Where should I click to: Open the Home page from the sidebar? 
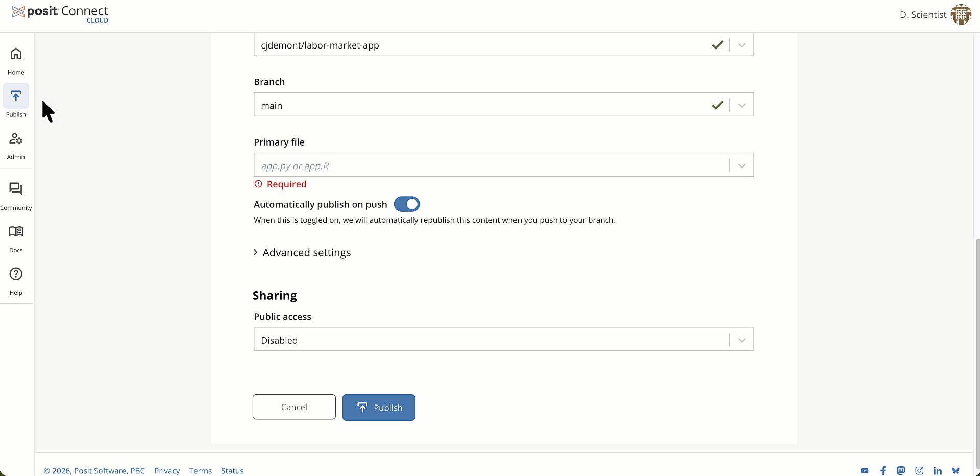(x=16, y=60)
